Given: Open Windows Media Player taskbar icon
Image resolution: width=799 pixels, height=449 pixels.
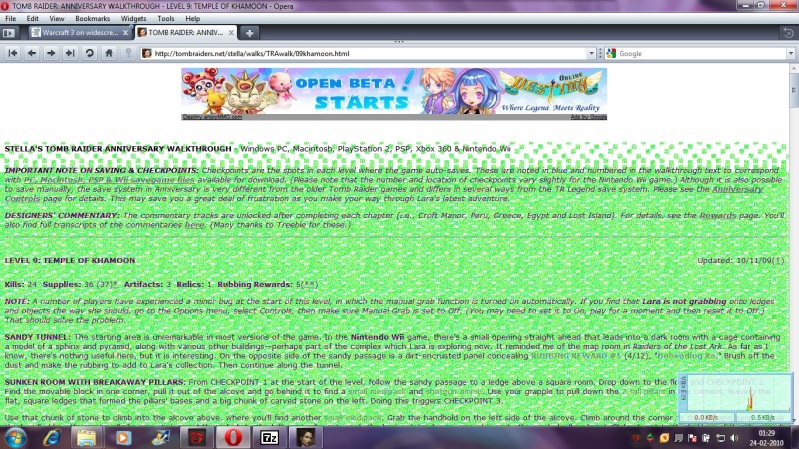Looking at the screenshot, I should (x=123, y=438).
